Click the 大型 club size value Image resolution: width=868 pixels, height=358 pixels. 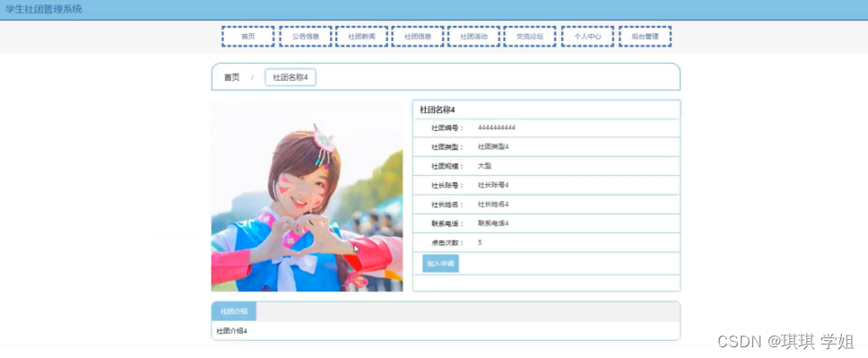click(x=484, y=166)
